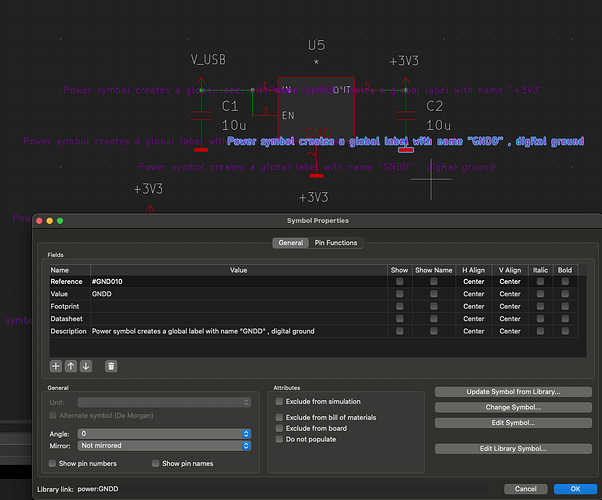Open V Align dropdown for Description row
Screen dimensions: 602x500
(x=510, y=331)
